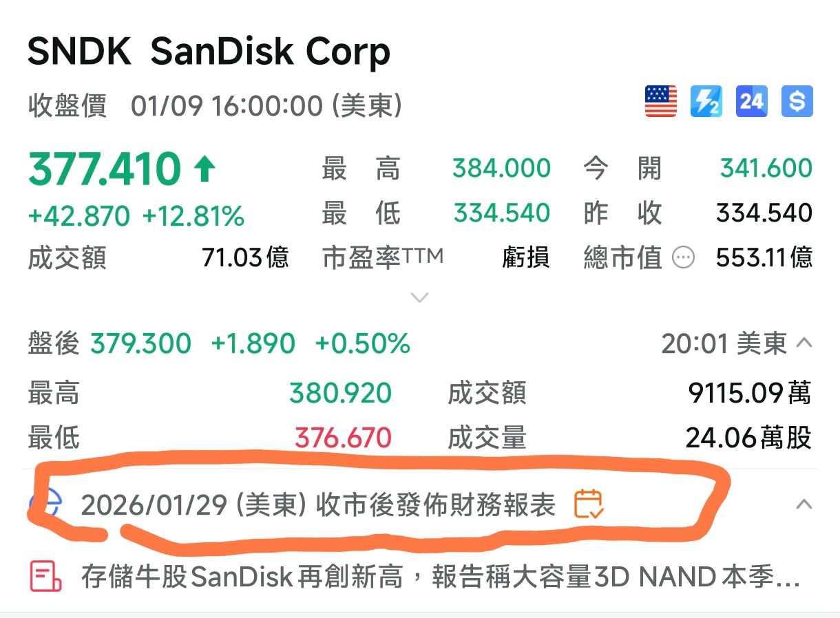Click the 盤後 after-hours label

[54, 343]
